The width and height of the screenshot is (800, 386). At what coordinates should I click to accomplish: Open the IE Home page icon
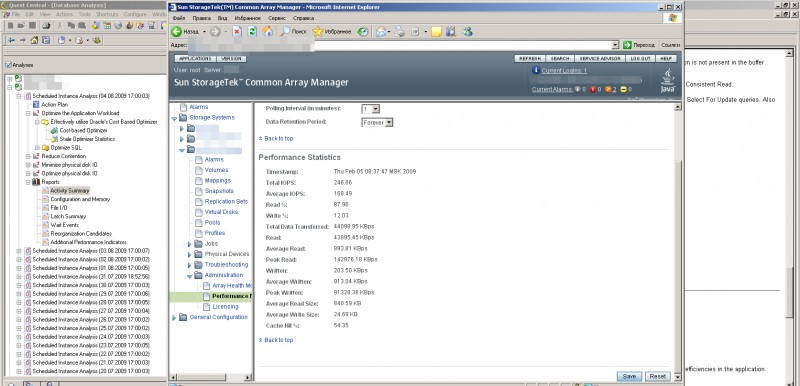click(267, 32)
